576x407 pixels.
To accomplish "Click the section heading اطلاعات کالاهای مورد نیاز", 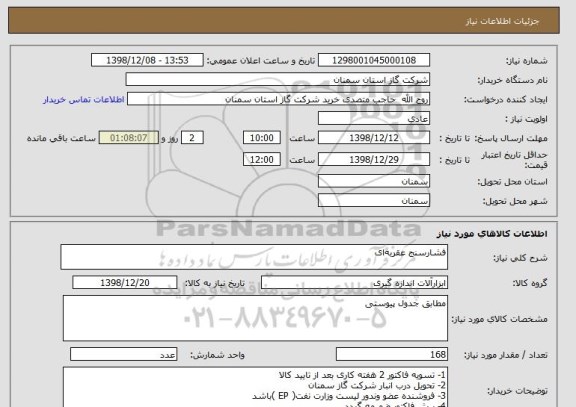I will point(492,234).
